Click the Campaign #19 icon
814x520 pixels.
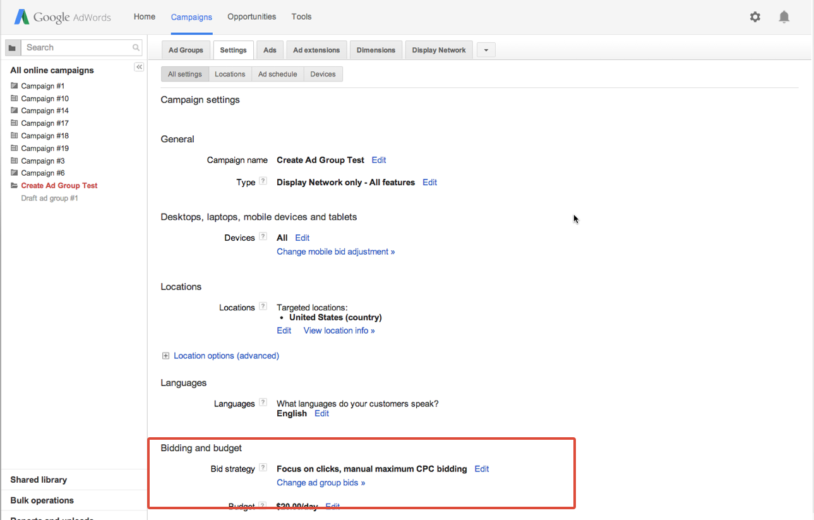click(x=14, y=148)
